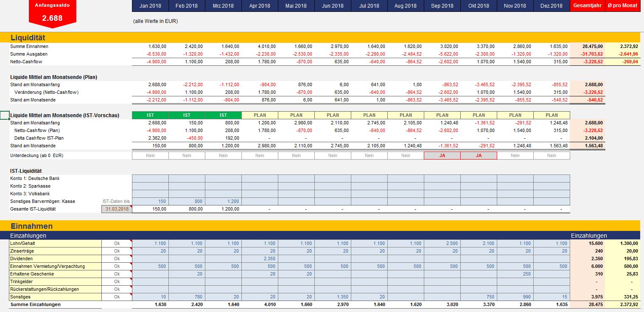Screen dimensions: 644x312
Task: Select the Sonstiges 1.350 June cell
Action: coord(333,297)
